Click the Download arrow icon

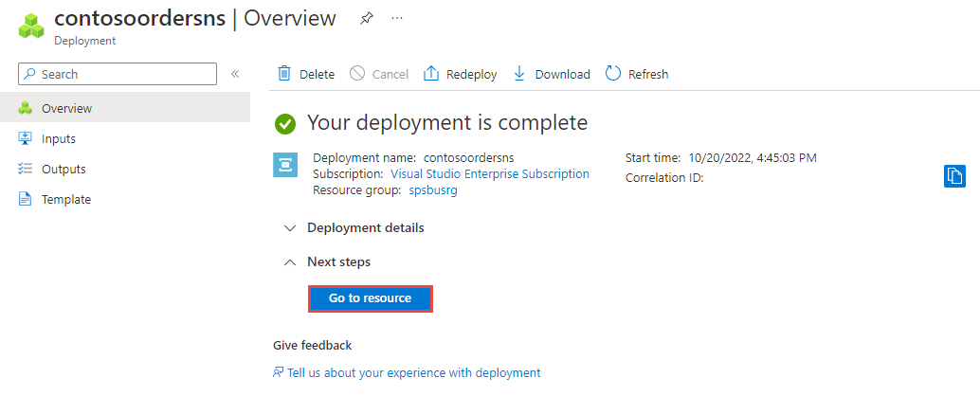pos(519,74)
